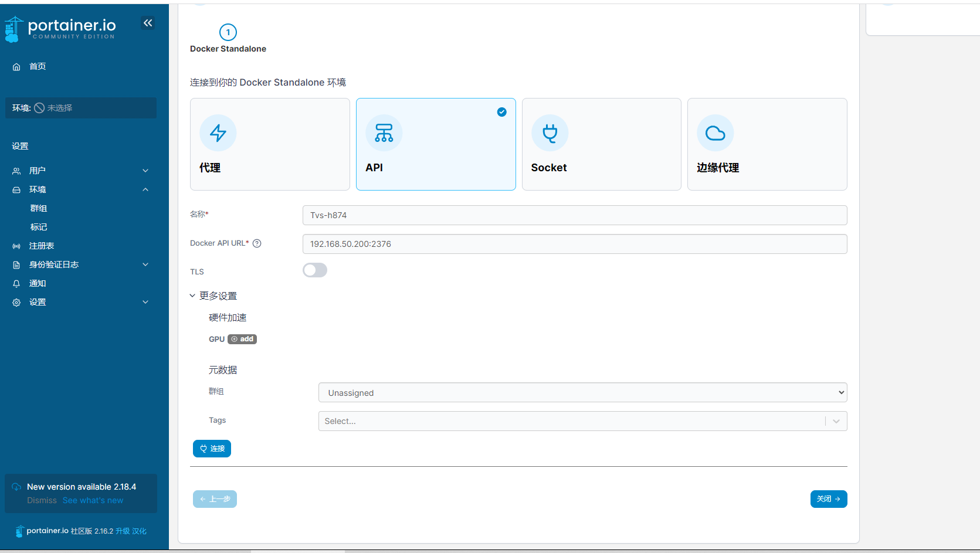Click the API network icon tile
Image resolution: width=980 pixels, height=553 pixels.
[x=384, y=133]
